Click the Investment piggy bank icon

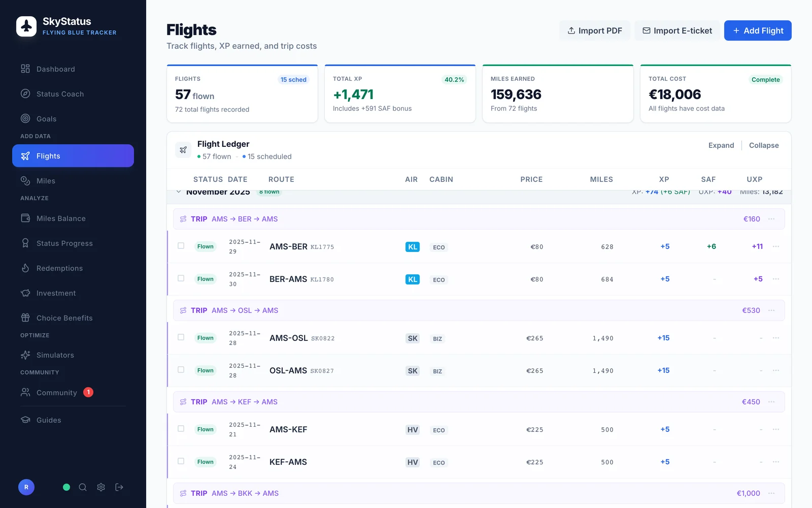25,293
